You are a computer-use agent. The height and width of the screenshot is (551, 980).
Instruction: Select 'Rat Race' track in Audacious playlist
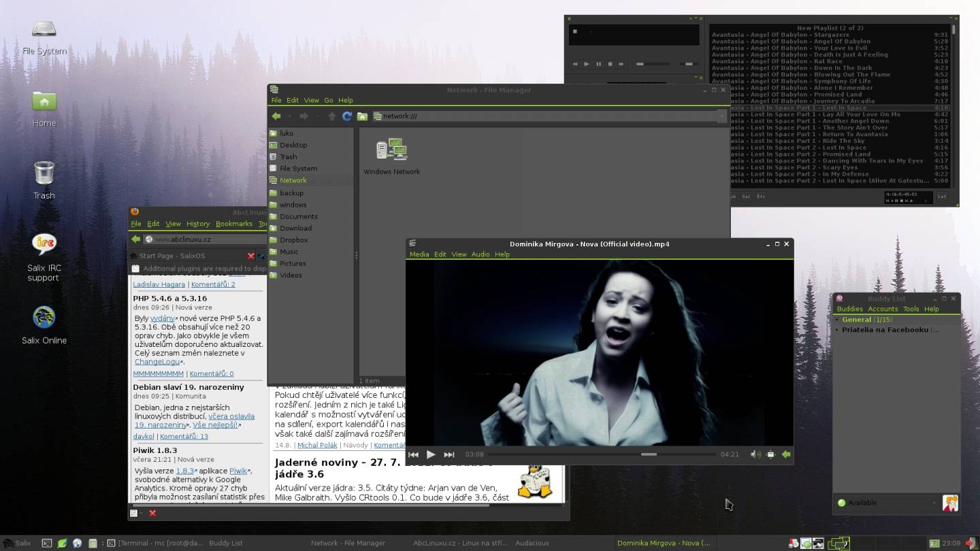coord(830,61)
